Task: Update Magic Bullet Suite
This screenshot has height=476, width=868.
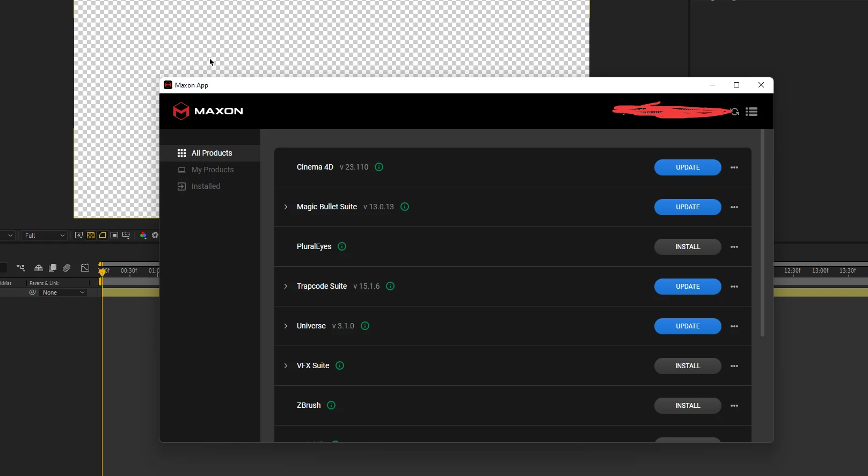Action: [x=688, y=207]
